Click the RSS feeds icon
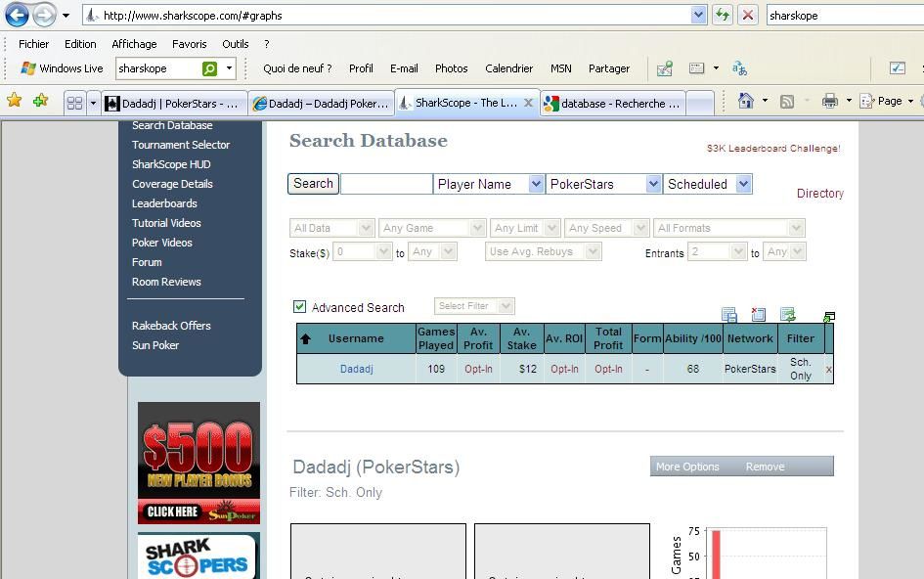Image resolution: width=924 pixels, height=579 pixels. pos(787,102)
